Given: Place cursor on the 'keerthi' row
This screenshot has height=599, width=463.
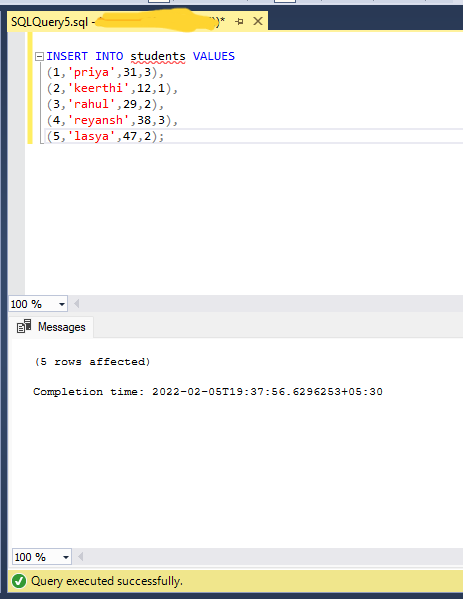Looking at the screenshot, I should [112, 88].
